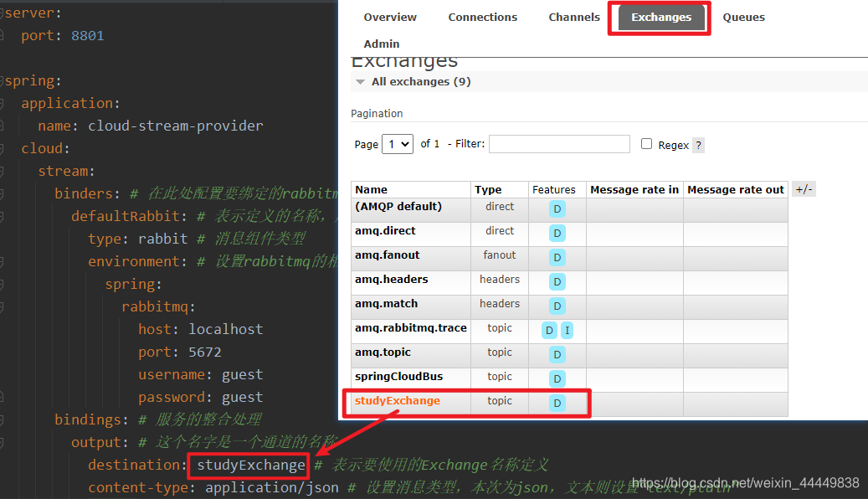The width and height of the screenshot is (868, 499).
Task: Go to the Queues tab
Action: pos(743,18)
